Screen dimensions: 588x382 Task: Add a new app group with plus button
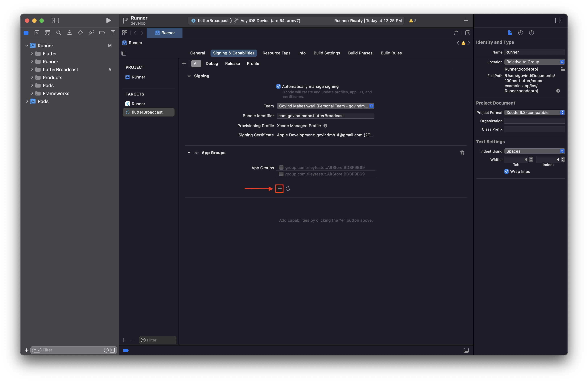[x=279, y=188]
